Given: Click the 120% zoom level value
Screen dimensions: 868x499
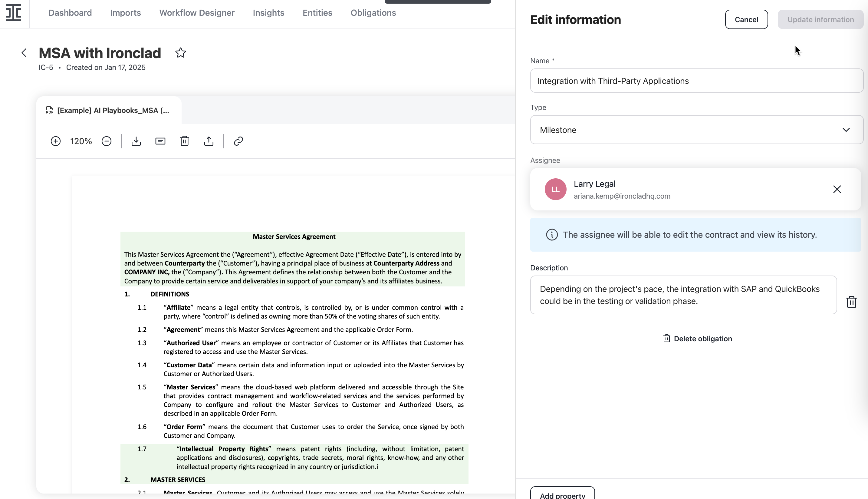Looking at the screenshot, I should 81,141.
